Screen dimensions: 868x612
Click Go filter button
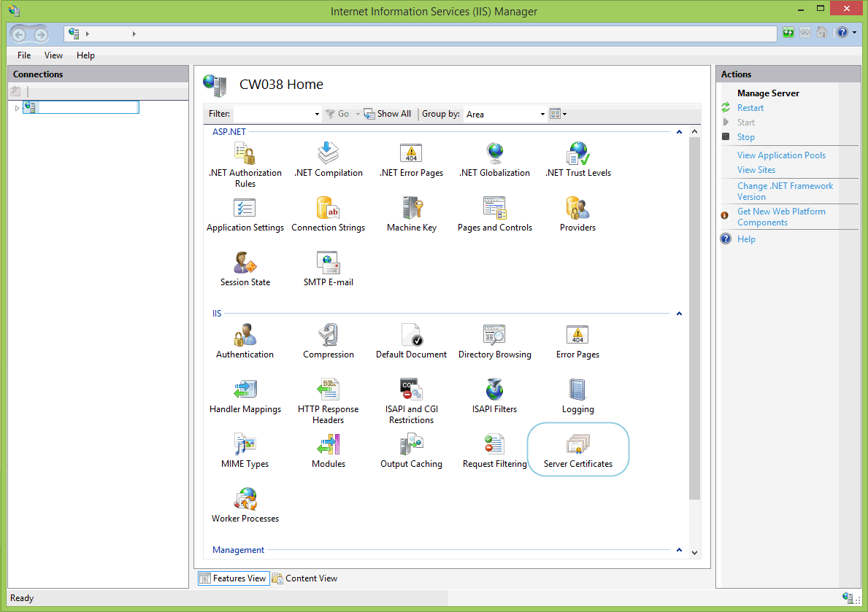click(337, 114)
